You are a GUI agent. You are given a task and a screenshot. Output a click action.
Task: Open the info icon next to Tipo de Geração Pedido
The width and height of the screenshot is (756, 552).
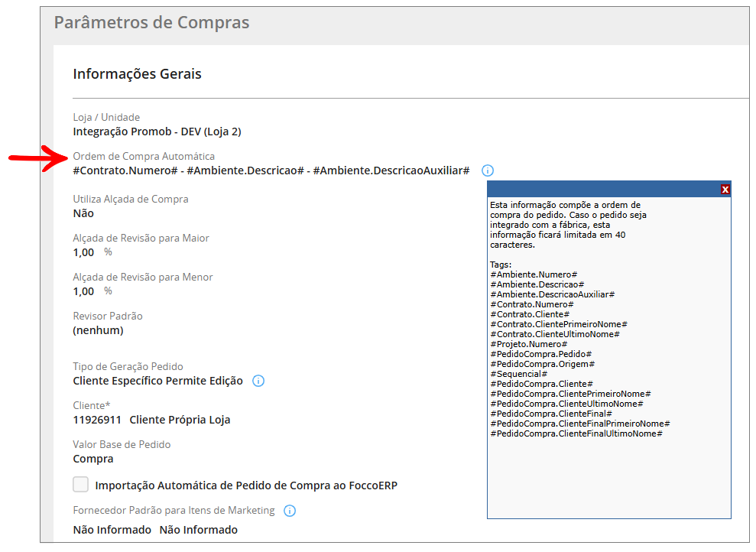click(x=258, y=381)
